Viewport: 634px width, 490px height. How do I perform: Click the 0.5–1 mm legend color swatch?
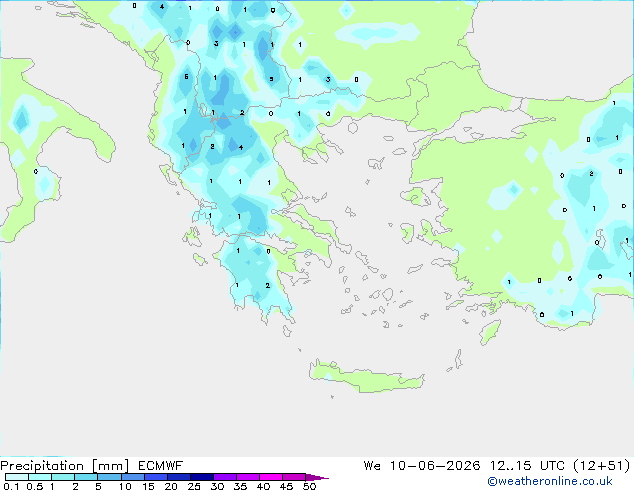40,477
